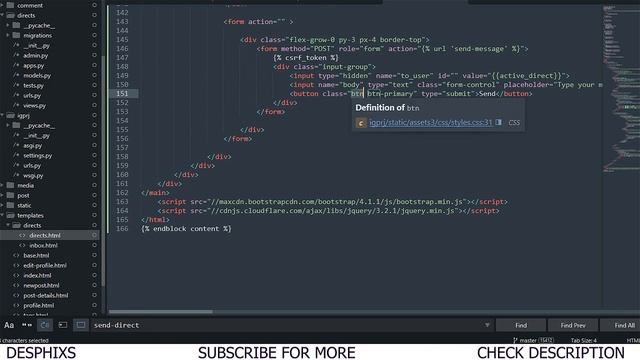Toggle highlight matches search option
Screen dimensions: 640x360
[x=81, y=325]
